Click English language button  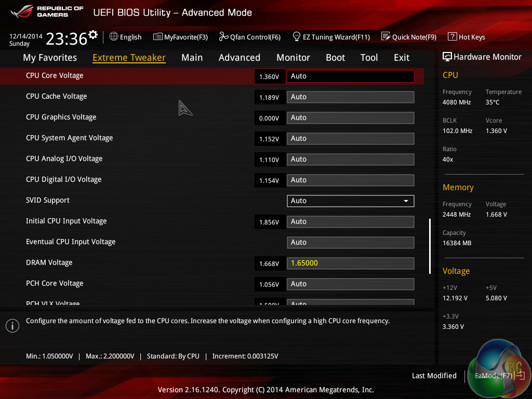126,37
